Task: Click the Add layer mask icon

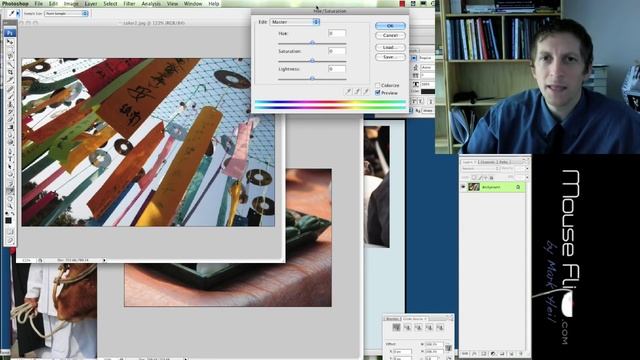Action: [483, 354]
